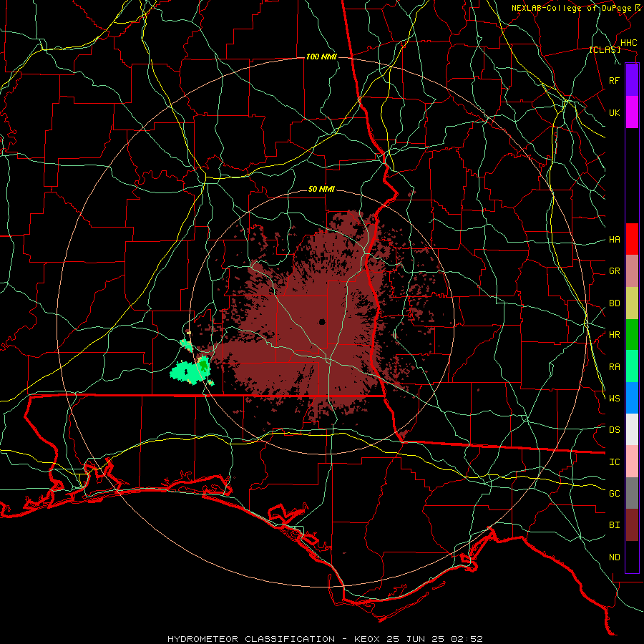Click the UK legend label
644x644 pixels.
[x=614, y=112]
